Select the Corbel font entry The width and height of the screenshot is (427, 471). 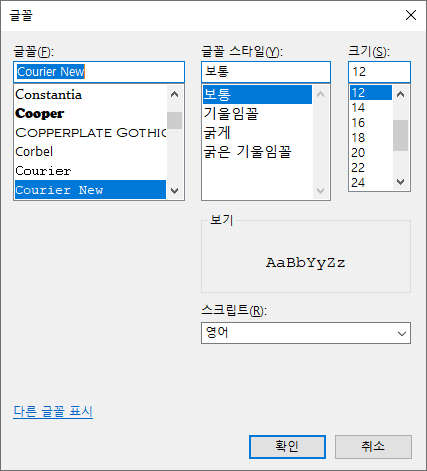[x=90, y=152]
